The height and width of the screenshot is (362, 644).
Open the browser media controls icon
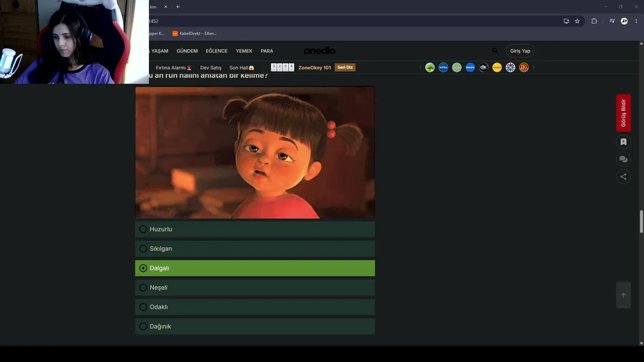point(612,21)
